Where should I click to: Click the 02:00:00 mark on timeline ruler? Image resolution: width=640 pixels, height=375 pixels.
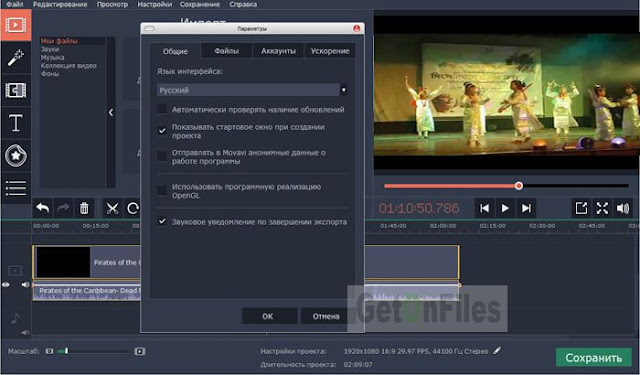[x=443, y=226]
